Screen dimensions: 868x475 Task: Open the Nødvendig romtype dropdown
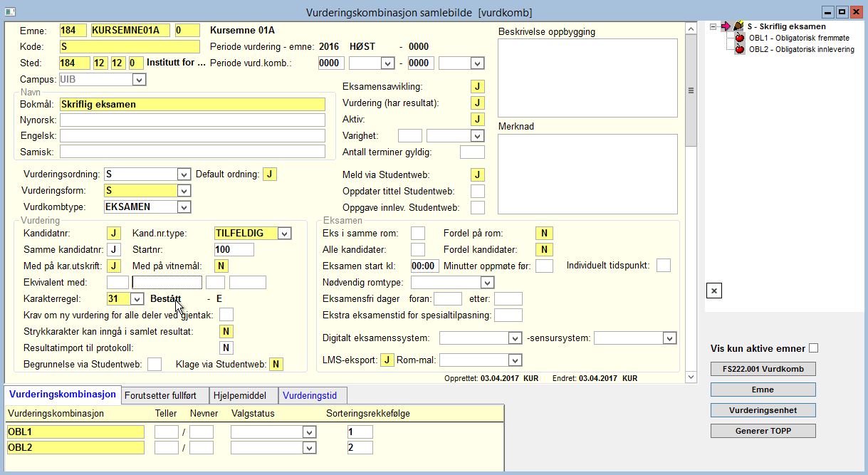(x=487, y=283)
